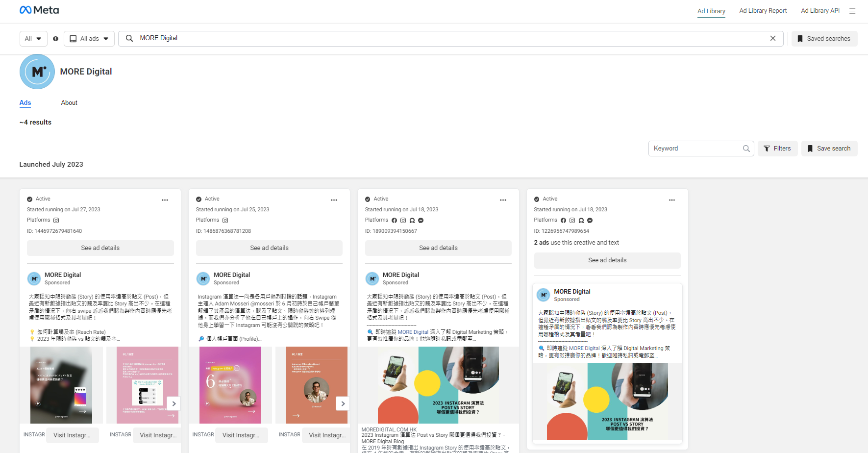Screen dimensions: 868x453
Task: Click the magnifier in Keyword field
Action: tap(746, 149)
